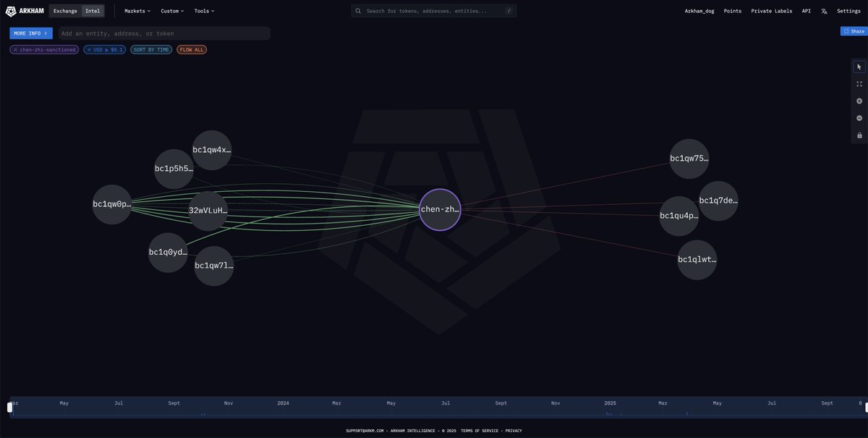Click the Share button
The width and height of the screenshot is (868, 438).
[854, 31]
